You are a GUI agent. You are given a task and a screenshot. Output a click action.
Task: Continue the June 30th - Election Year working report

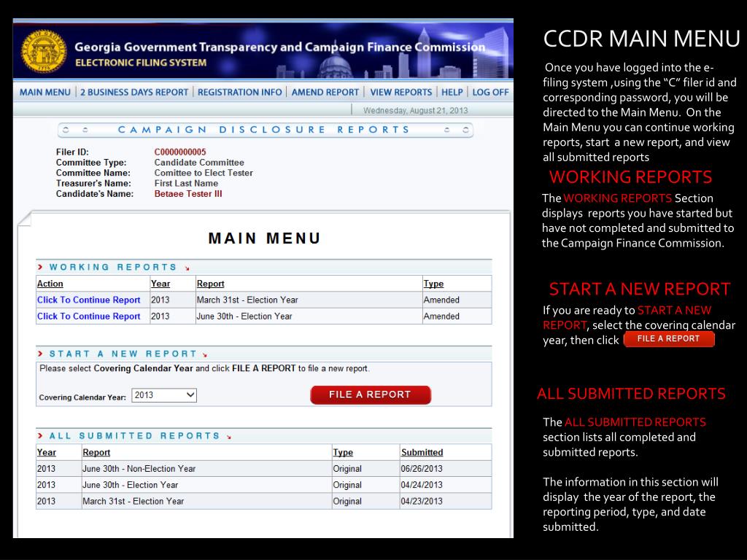[88, 316]
